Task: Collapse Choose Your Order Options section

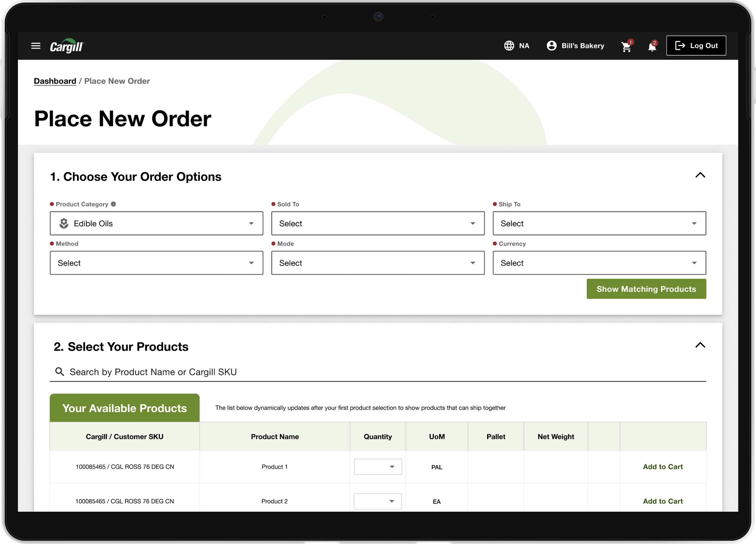Action: coord(700,175)
